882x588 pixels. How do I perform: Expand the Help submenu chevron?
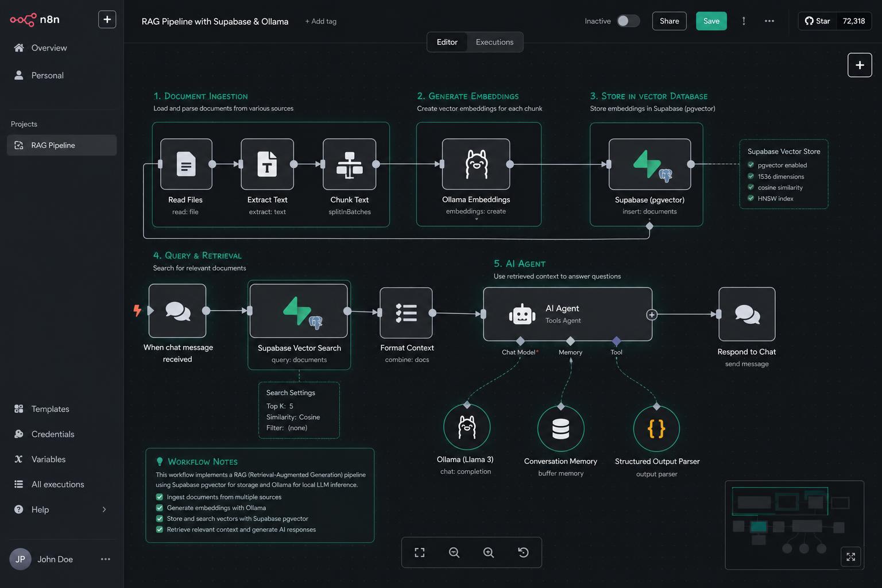[x=104, y=509]
